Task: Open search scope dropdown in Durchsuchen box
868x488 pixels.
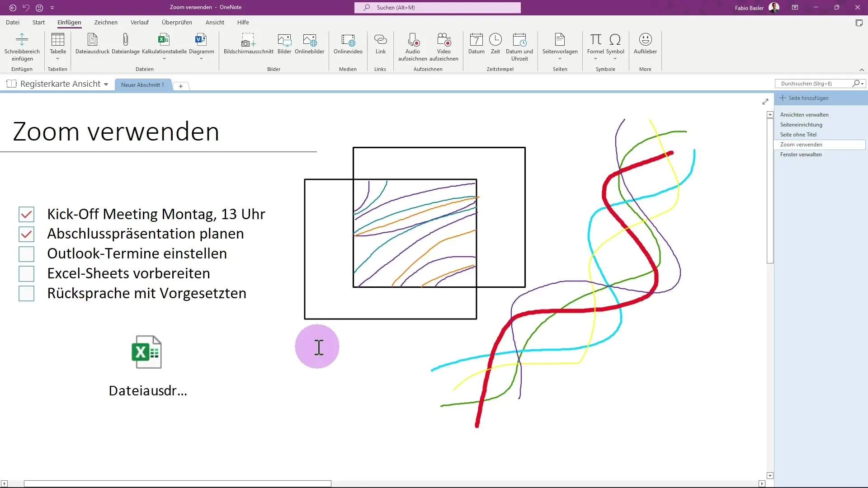Action: tap(863, 84)
